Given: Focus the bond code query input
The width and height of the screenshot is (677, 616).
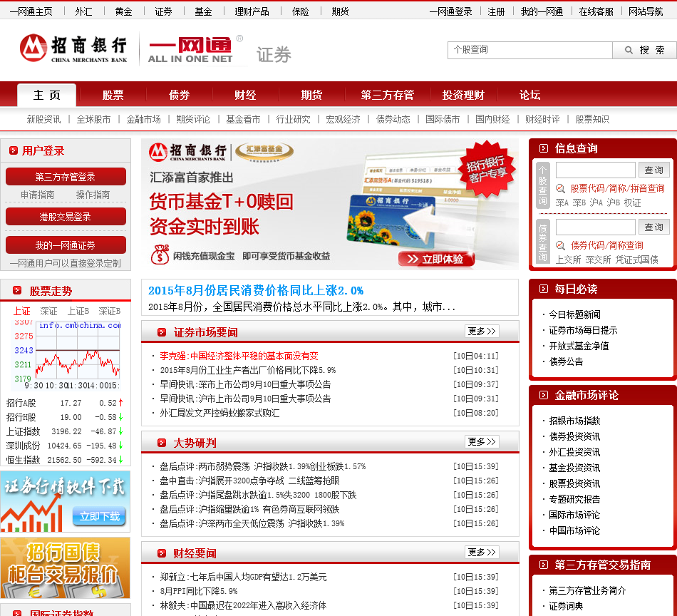Looking at the screenshot, I should click(595, 227).
